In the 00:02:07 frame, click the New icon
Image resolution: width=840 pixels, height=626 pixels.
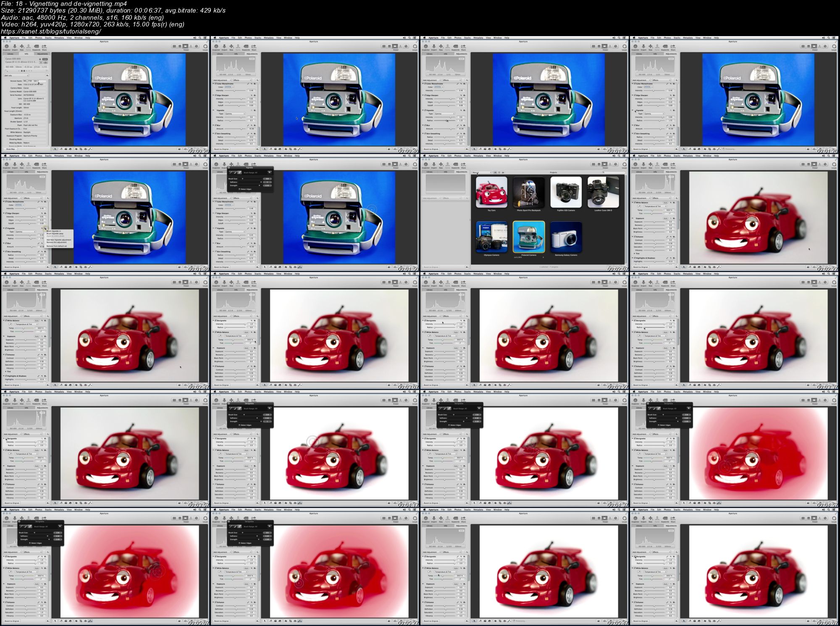click(441, 164)
